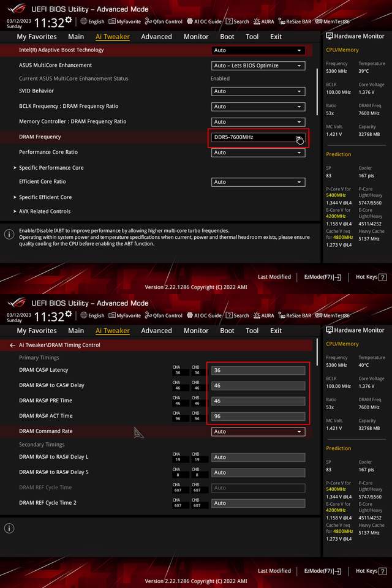Image resolution: width=392 pixels, height=588 pixels.
Task: Switch to the Advanced tab on the Ai Tweaker main screen
Action: tap(156, 37)
